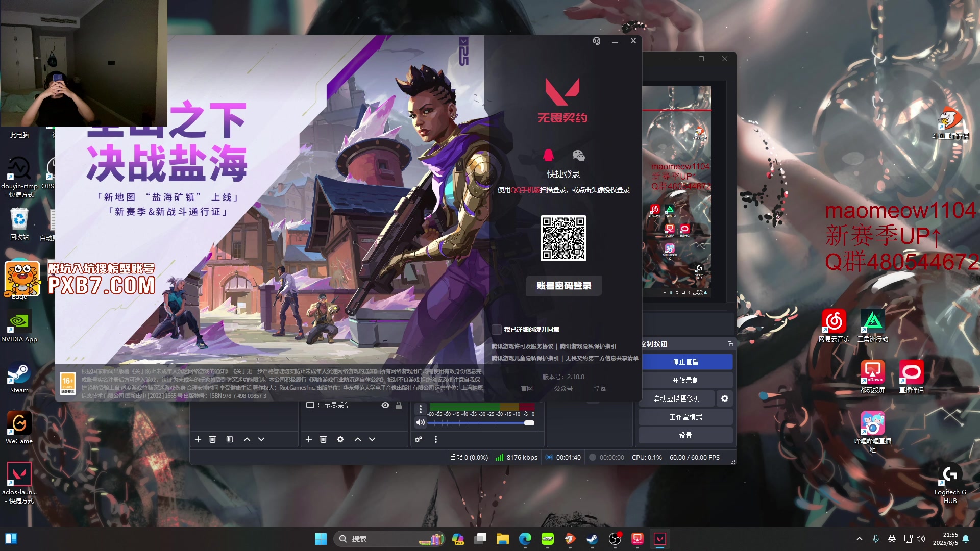Click account password login button
The image size is (980, 551).
pos(563,286)
